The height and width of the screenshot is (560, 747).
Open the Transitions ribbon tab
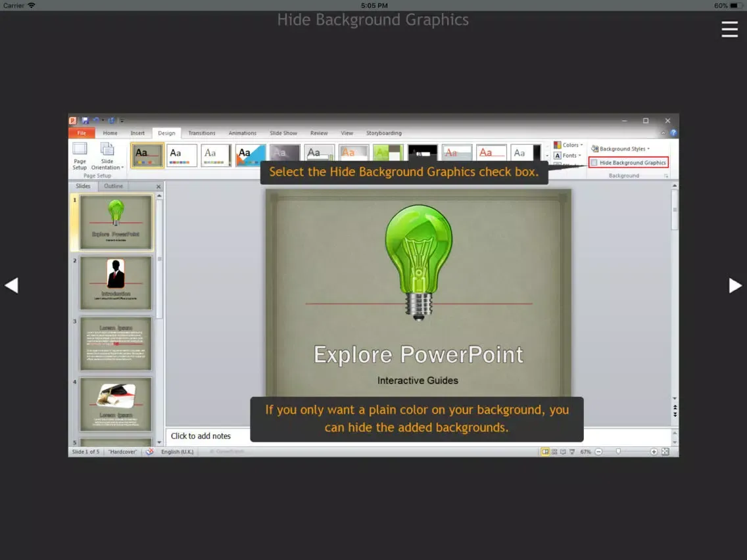pos(201,133)
